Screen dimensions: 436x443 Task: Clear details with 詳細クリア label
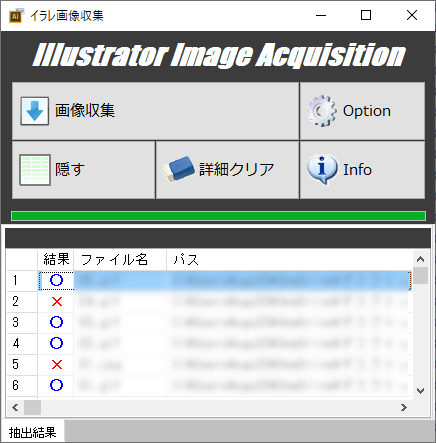[237, 169]
